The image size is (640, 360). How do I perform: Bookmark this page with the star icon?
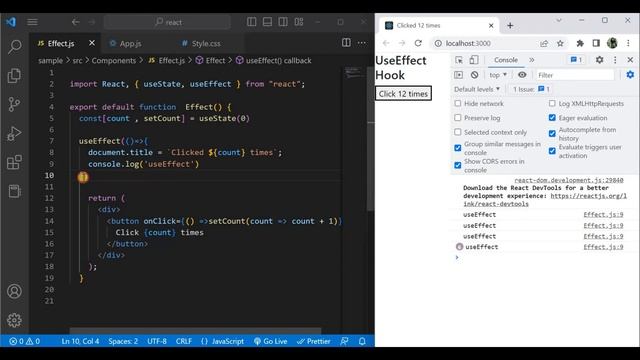pyautogui.click(x=560, y=43)
